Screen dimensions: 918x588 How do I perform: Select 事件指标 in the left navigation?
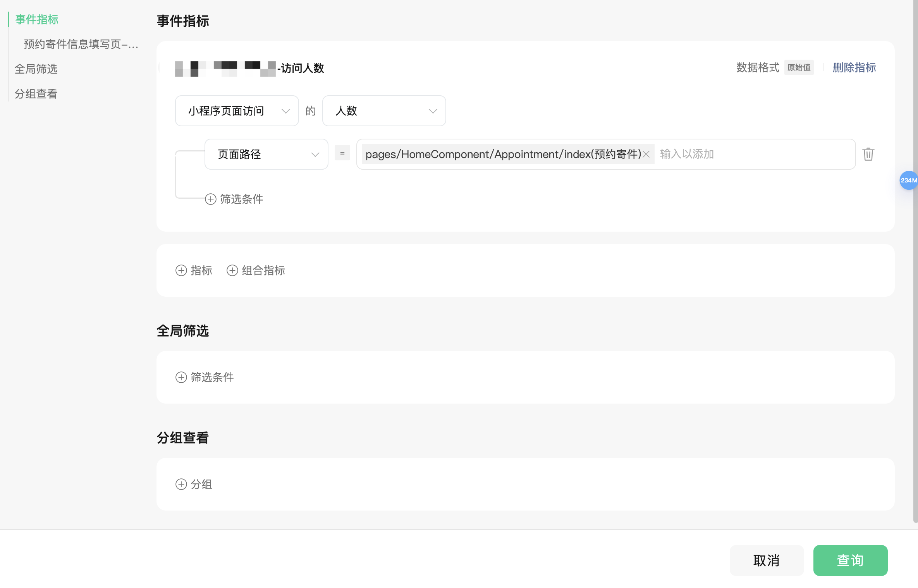click(37, 19)
